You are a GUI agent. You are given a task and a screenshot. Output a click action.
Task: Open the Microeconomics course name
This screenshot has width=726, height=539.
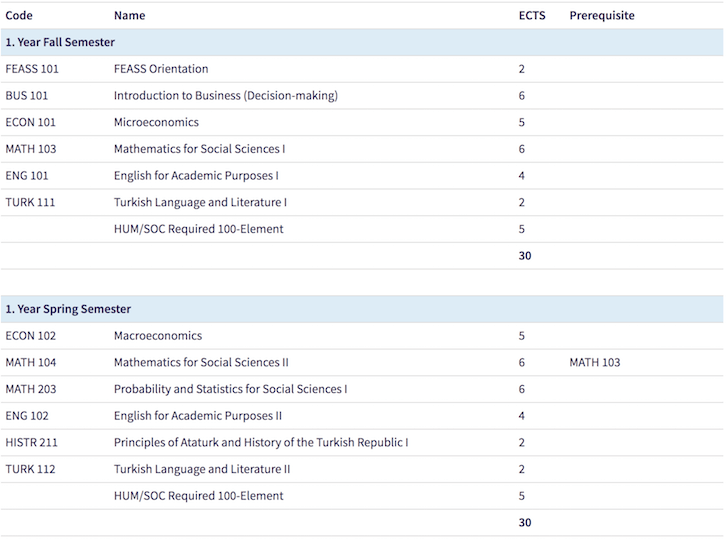click(156, 122)
